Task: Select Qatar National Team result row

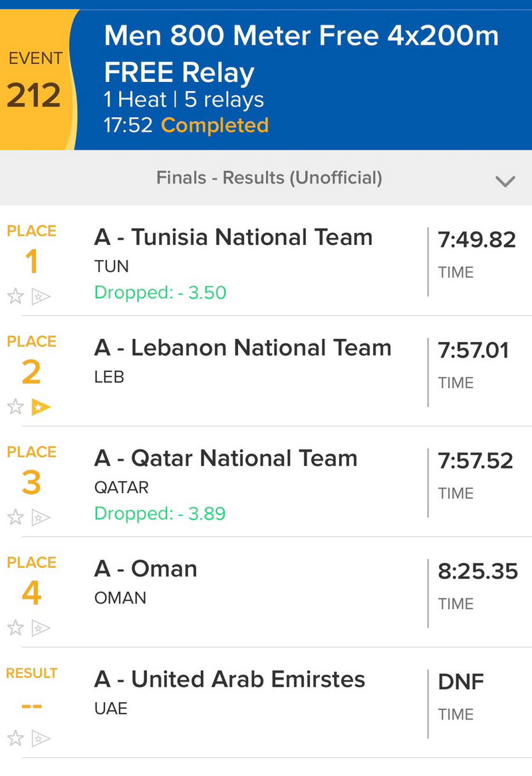Action: point(226,459)
